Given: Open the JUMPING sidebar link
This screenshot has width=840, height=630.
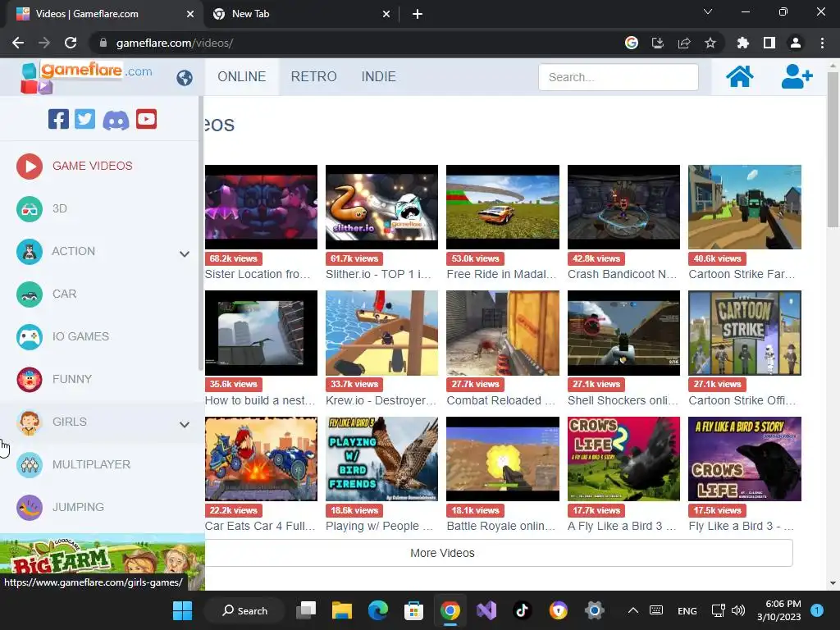Looking at the screenshot, I should (x=78, y=507).
